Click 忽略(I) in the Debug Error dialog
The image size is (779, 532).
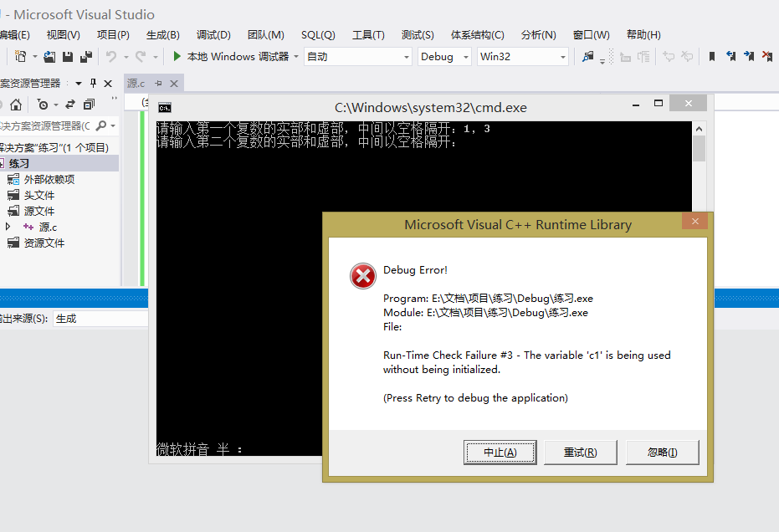pyautogui.click(x=662, y=452)
